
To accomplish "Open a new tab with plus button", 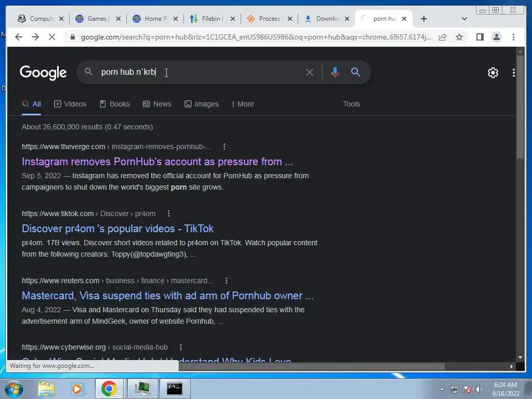I will [424, 19].
